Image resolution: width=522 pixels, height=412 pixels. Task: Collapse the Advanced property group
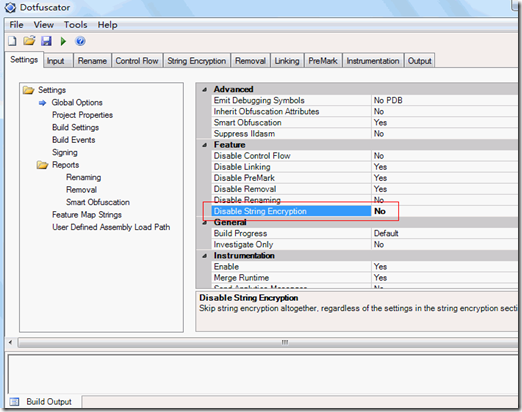coord(205,89)
